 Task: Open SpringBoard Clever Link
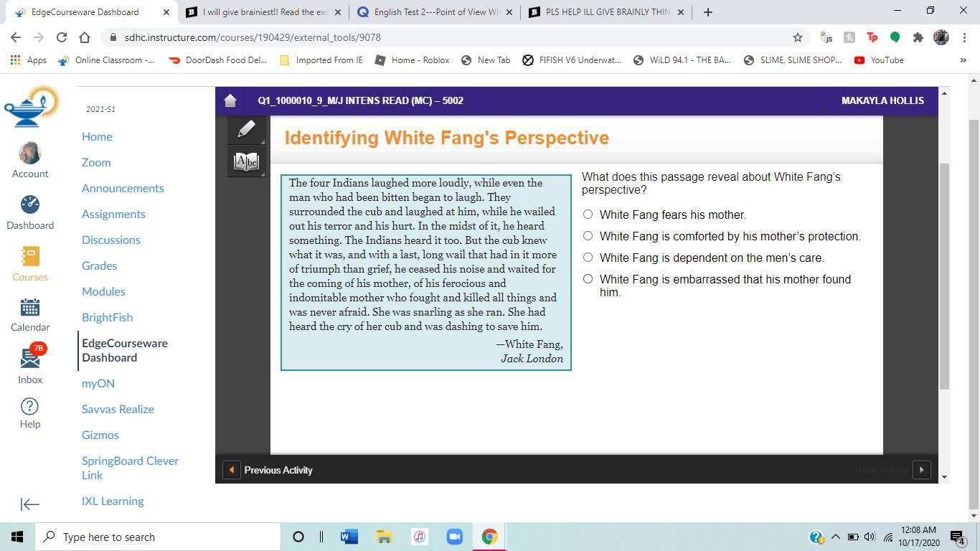tap(130, 468)
